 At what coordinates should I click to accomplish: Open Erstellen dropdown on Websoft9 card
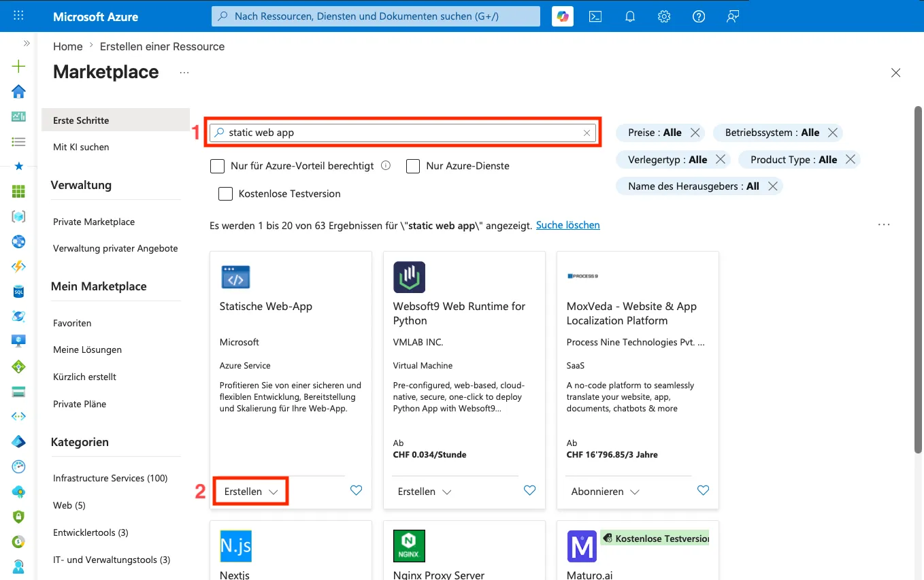pos(425,492)
